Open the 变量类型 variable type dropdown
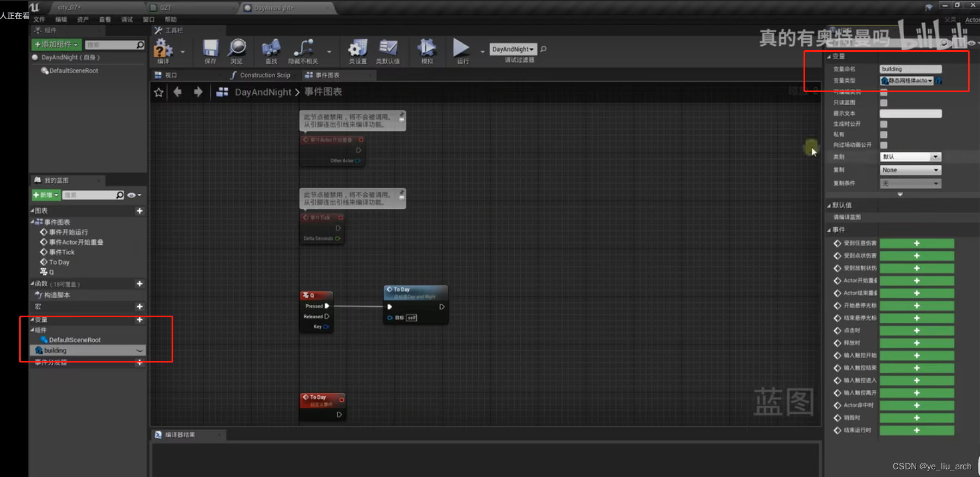 (906, 81)
